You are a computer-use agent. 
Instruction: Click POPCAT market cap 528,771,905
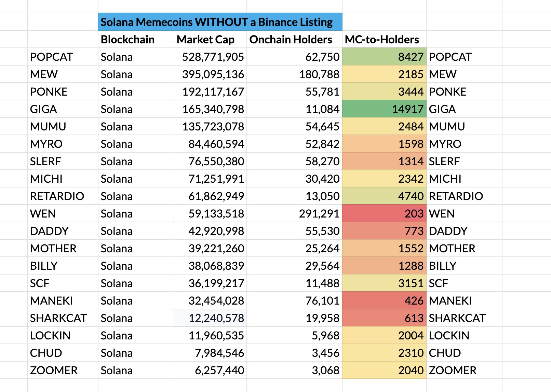click(210, 57)
